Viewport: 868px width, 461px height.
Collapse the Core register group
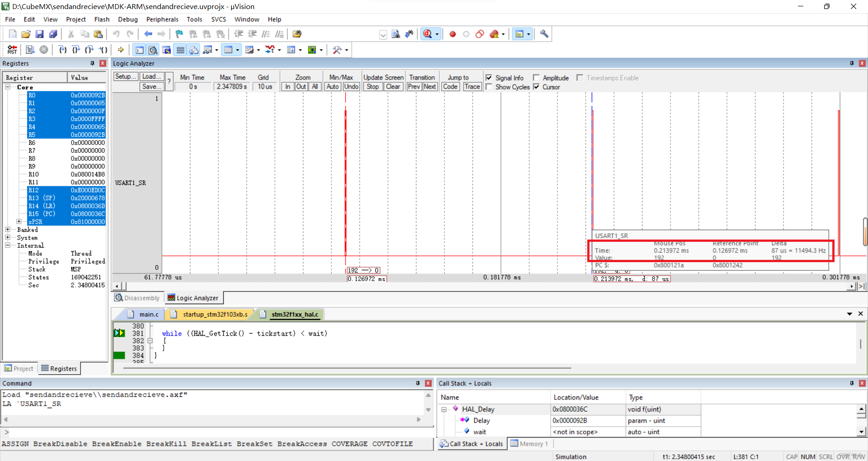8,87
